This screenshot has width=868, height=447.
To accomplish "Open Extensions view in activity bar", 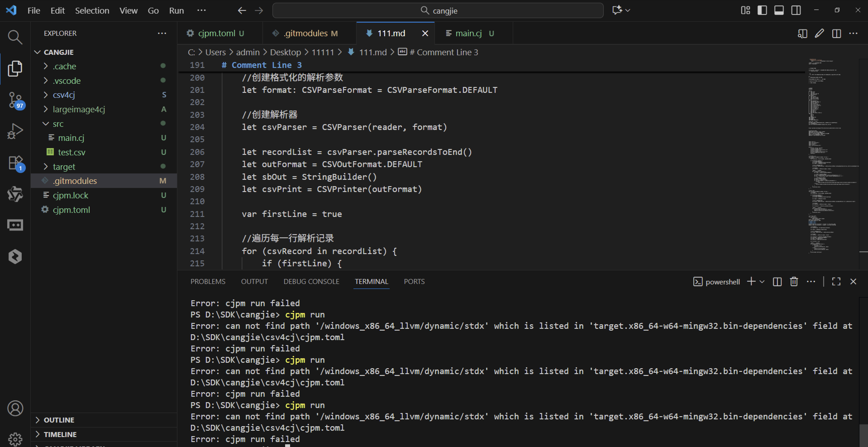I will click(15, 163).
